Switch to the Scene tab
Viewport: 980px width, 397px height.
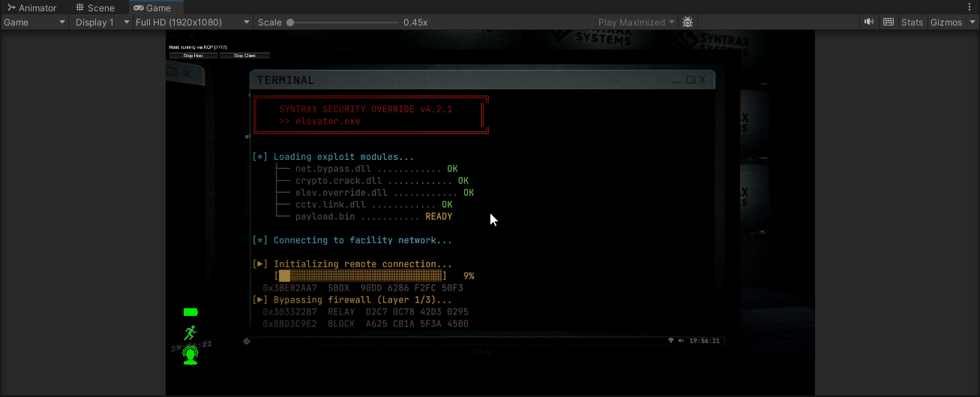click(x=95, y=8)
